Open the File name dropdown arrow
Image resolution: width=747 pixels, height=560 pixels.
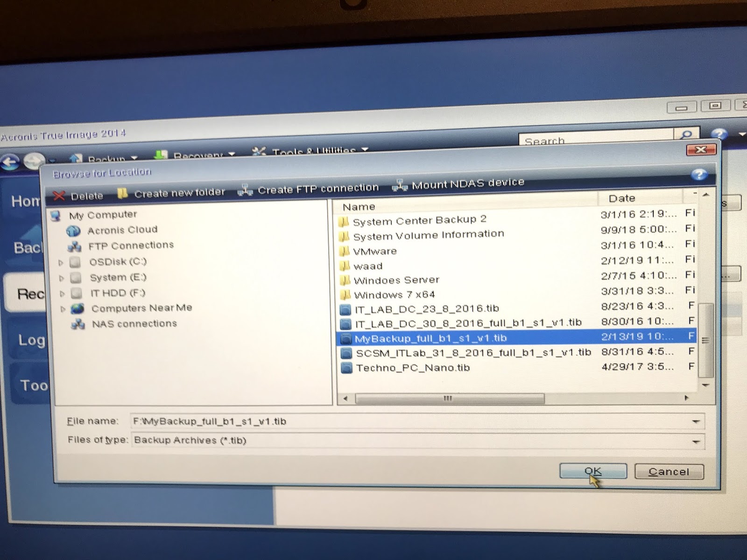pyautogui.click(x=696, y=422)
